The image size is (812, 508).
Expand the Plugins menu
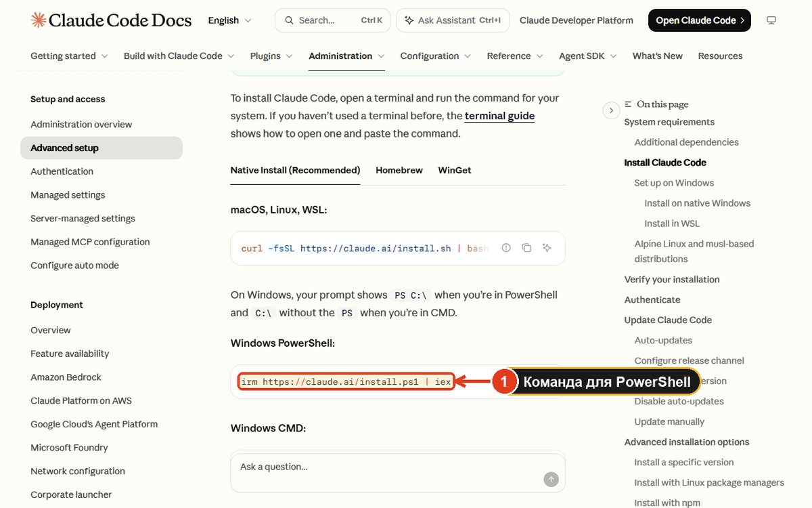point(271,56)
